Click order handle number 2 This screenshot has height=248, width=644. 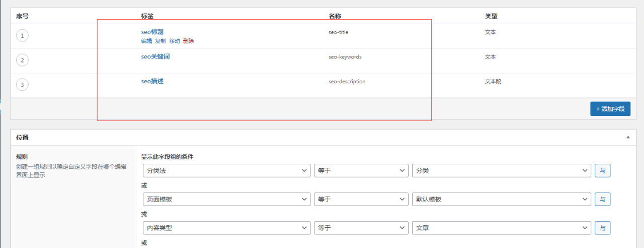pyautogui.click(x=22, y=60)
